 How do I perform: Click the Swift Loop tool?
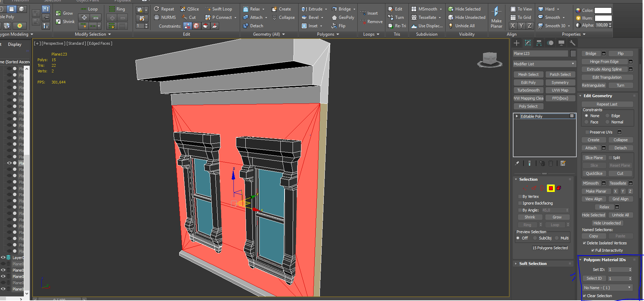(x=218, y=9)
